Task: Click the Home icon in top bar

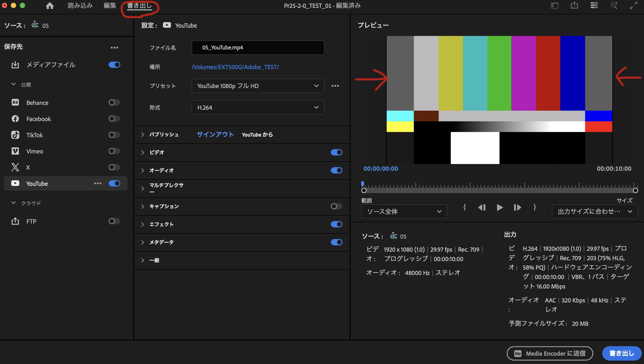Action: tap(50, 6)
